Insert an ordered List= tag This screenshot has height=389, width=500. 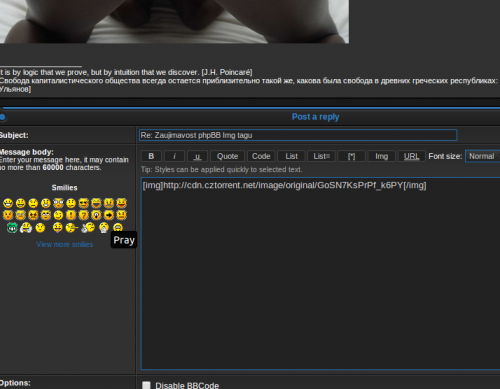321,156
